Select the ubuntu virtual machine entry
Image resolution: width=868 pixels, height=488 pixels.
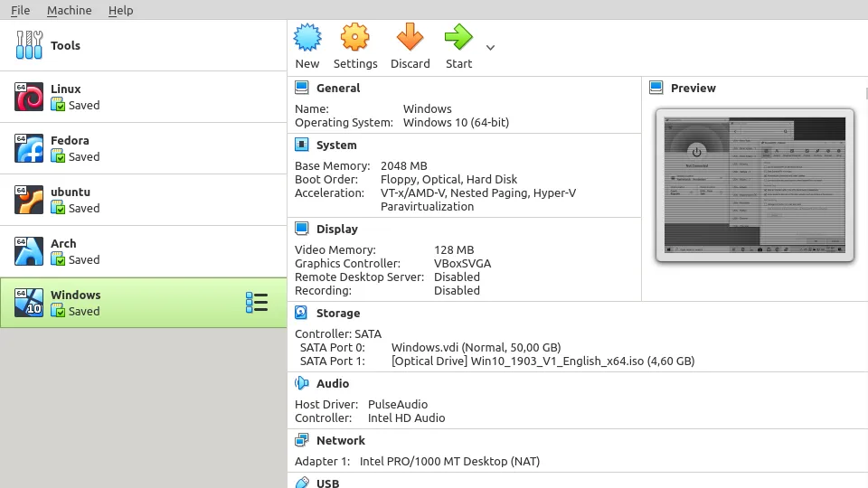coord(143,200)
